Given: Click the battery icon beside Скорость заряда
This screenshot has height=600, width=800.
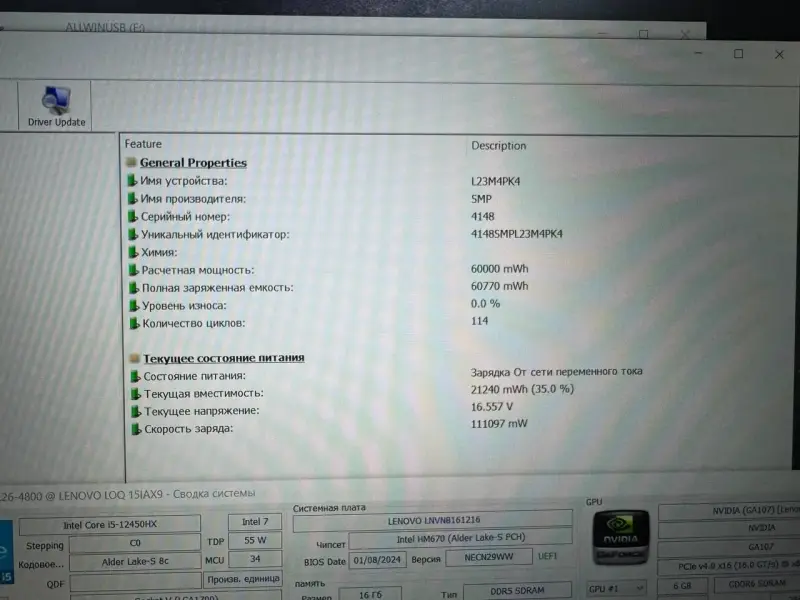Looking at the screenshot, I should [x=136, y=429].
